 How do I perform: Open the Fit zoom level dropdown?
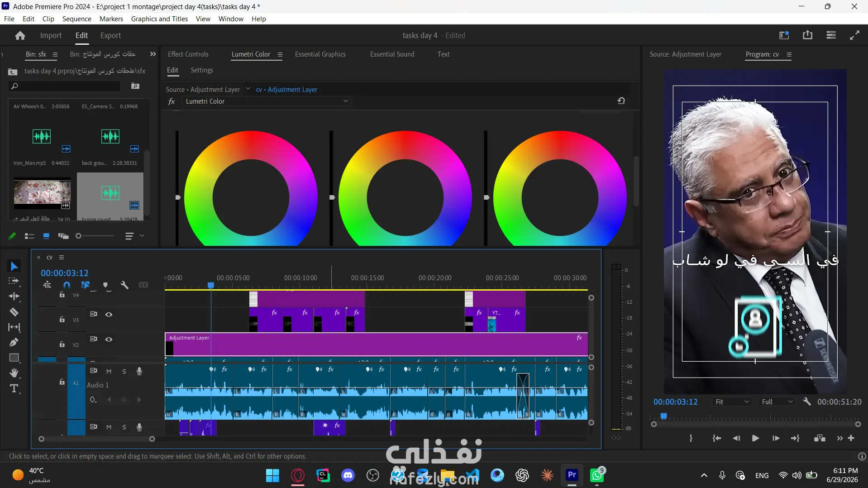tap(732, 402)
